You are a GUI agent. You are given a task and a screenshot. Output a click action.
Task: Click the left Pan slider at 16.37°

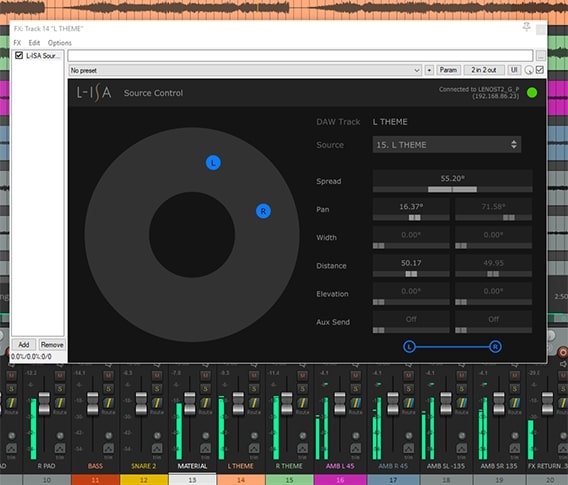click(411, 217)
